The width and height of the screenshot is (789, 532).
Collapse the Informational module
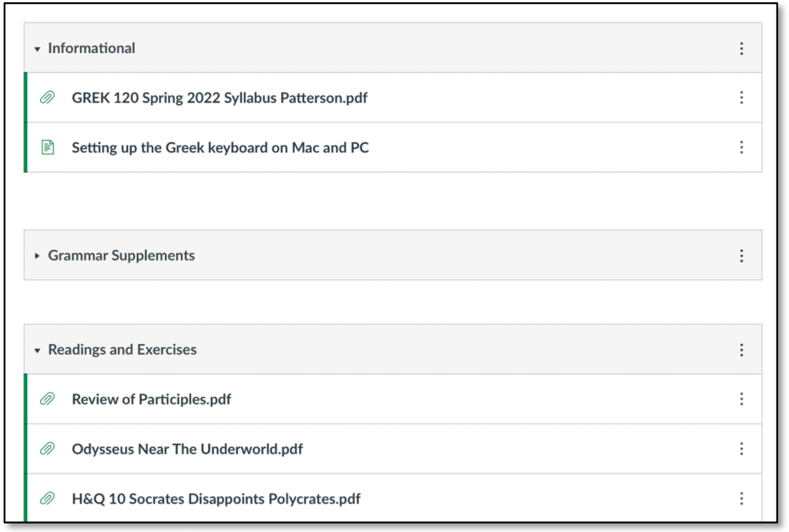37,49
